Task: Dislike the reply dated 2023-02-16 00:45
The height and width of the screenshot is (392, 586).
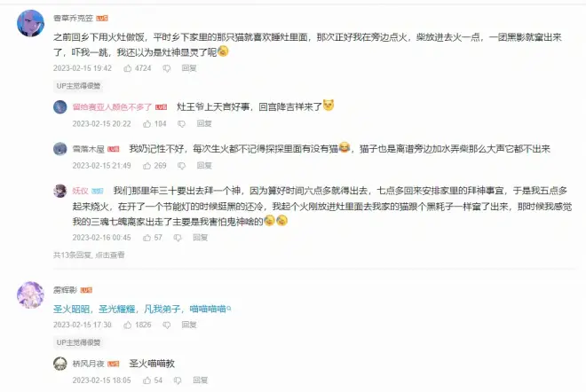Action: click(178, 238)
